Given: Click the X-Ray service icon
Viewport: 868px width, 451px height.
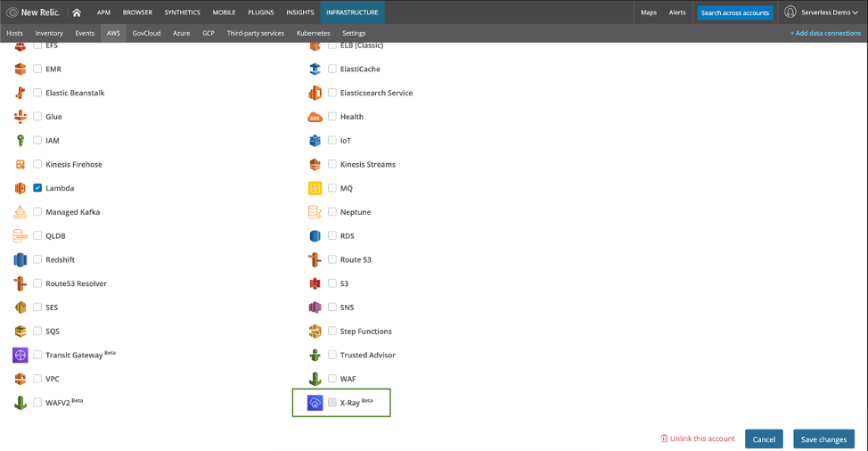Looking at the screenshot, I should [x=315, y=403].
